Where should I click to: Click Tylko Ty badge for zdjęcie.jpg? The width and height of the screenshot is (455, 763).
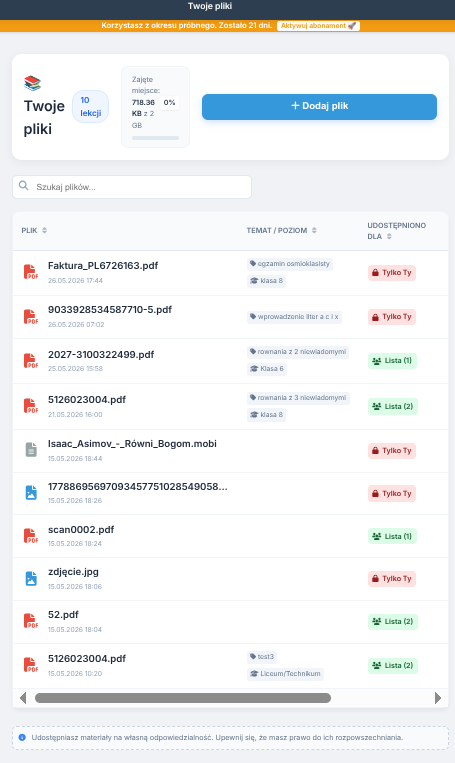pos(392,579)
